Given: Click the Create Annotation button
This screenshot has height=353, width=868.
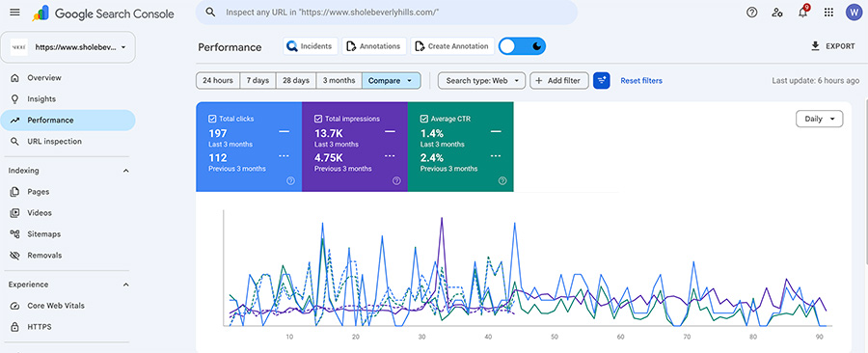Looking at the screenshot, I should pyautogui.click(x=452, y=46).
